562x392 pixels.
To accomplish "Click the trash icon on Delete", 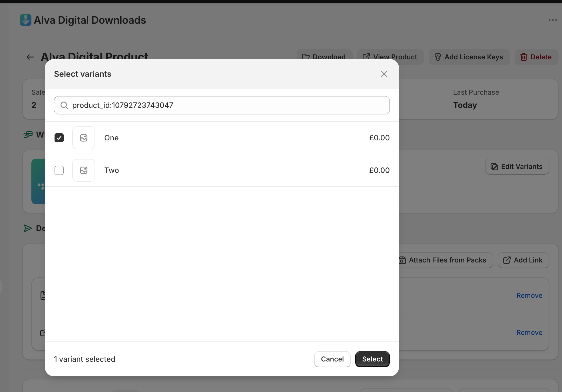I will (x=524, y=57).
